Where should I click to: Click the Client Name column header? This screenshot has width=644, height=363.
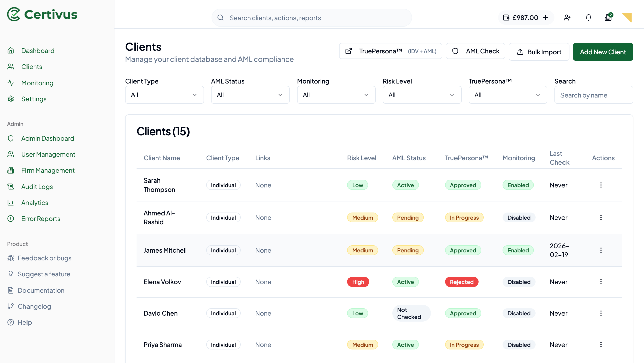(162, 158)
